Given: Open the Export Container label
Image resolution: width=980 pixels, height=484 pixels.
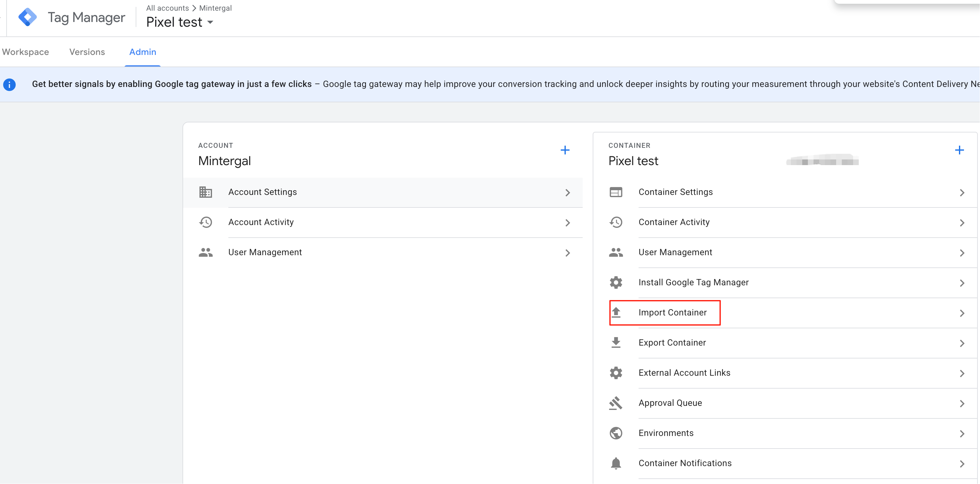Looking at the screenshot, I should [672, 342].
